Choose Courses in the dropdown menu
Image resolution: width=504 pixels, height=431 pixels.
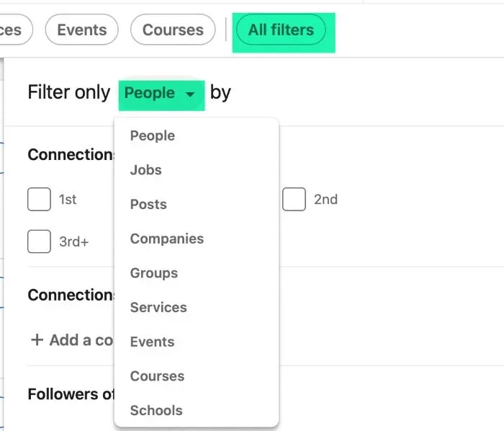[158, 376]
